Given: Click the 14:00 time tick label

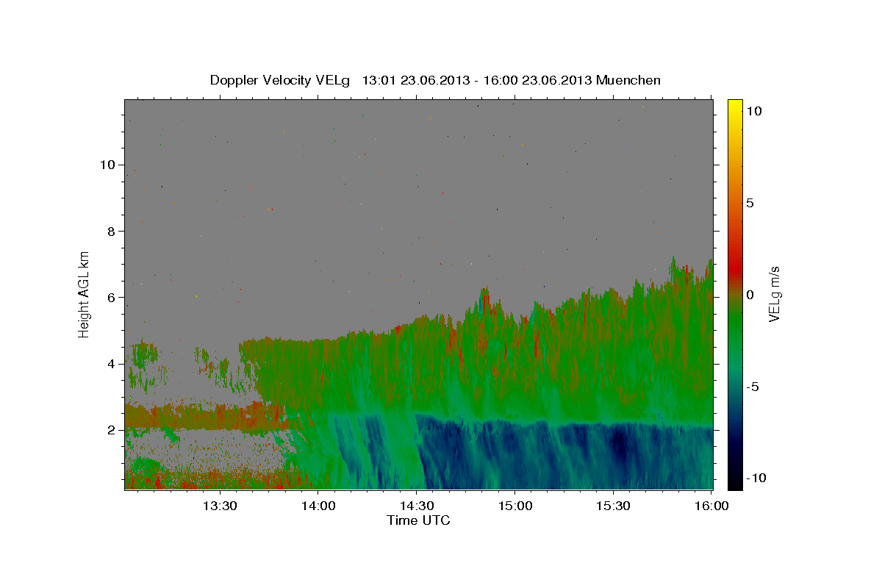Looking at the screenshot, I should tap(318, 506).
